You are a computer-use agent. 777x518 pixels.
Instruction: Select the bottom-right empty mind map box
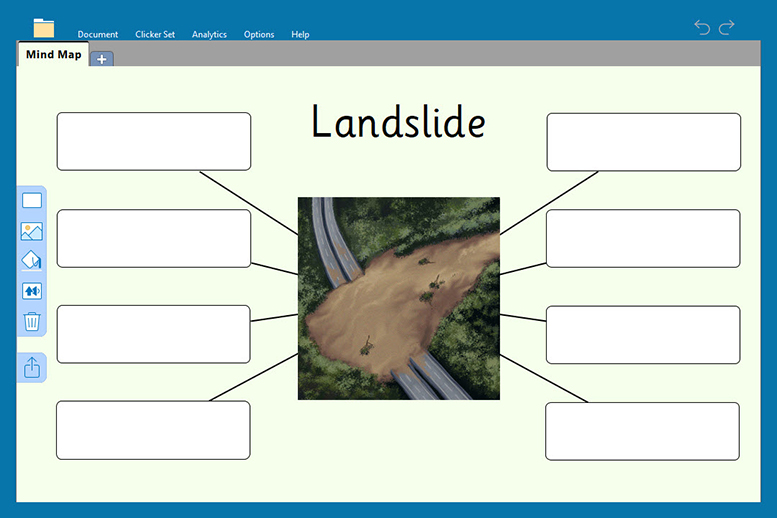coord(642,431)
